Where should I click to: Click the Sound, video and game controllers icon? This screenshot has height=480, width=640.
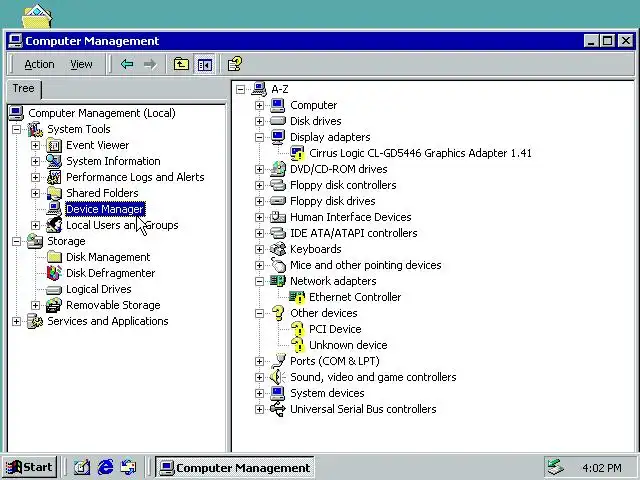point(278,377)
